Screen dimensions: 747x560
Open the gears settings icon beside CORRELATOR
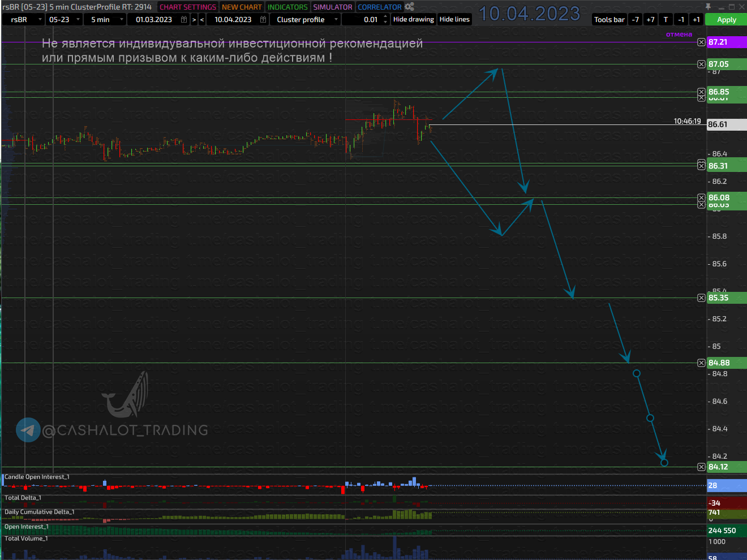(x=409, y=7)
